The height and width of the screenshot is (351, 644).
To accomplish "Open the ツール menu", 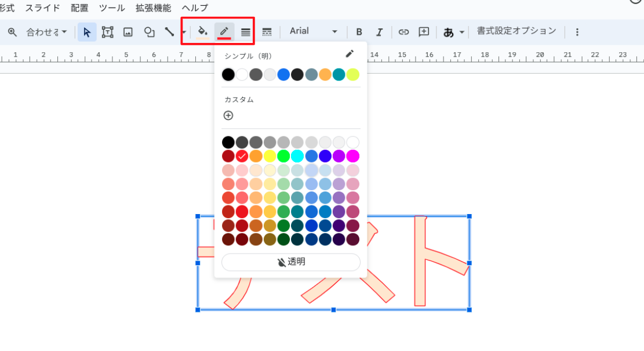I will 112,8.
